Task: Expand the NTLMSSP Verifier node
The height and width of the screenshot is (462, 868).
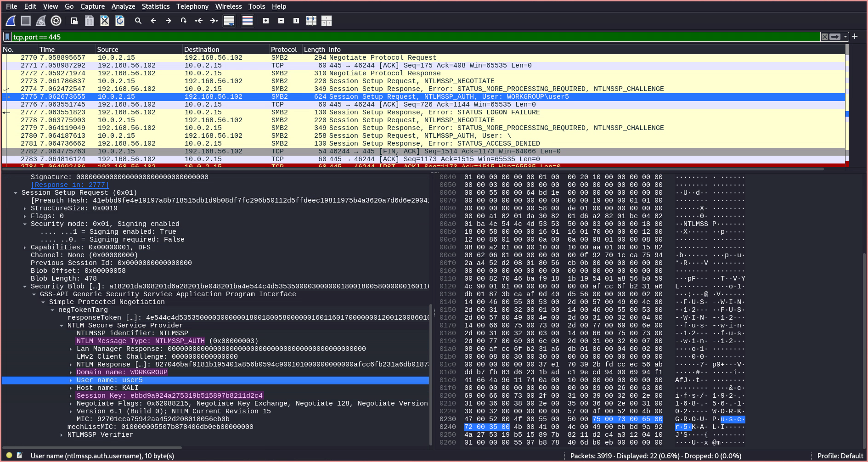Action: 62,435
